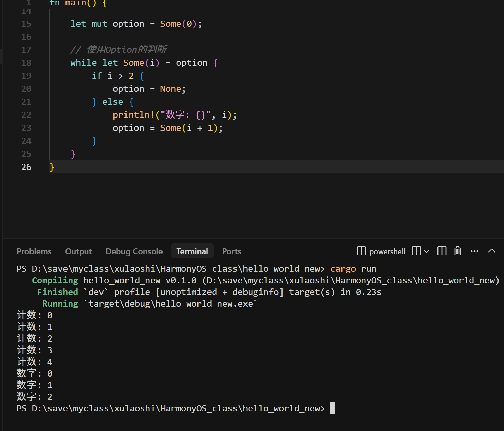Click the 'cargo run' command in the terminal
The image size is (504, 431).
pos(353,269)
